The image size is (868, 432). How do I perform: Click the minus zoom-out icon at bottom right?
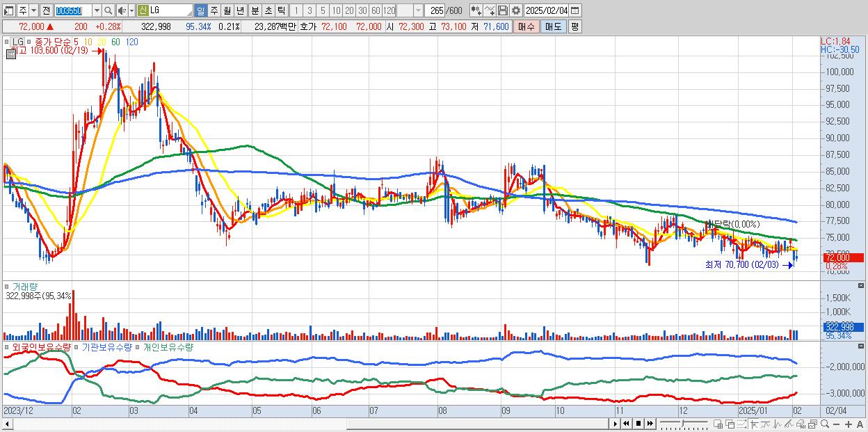tap(836, 424)
